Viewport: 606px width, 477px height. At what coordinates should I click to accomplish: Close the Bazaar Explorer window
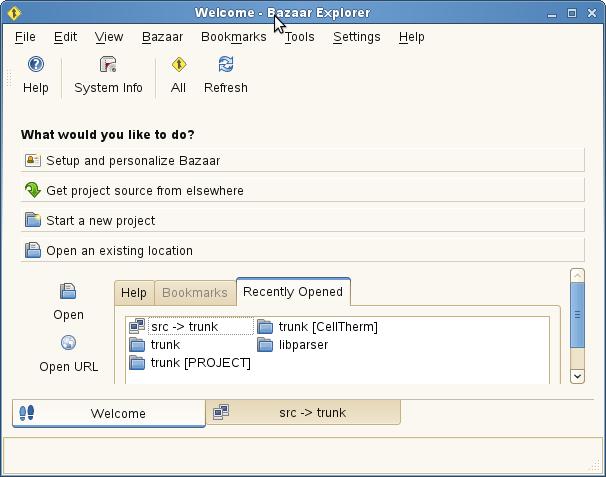click(592, 13)
